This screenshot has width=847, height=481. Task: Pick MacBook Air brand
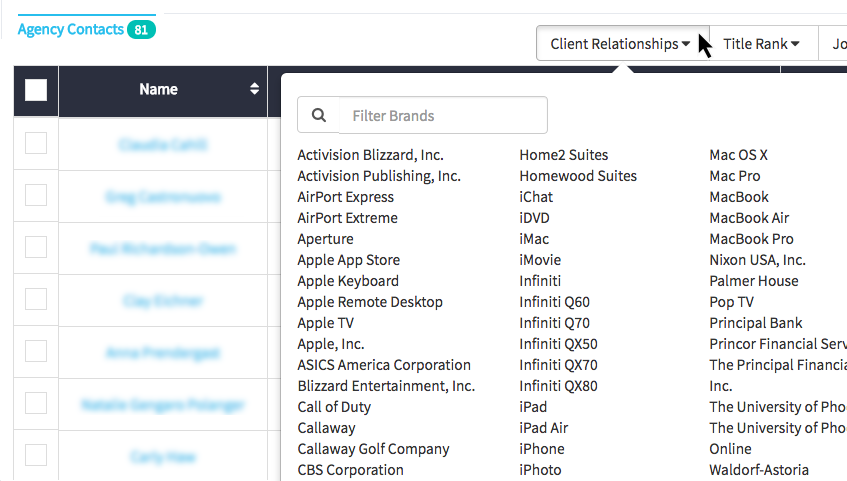click(x=749, y=218)
